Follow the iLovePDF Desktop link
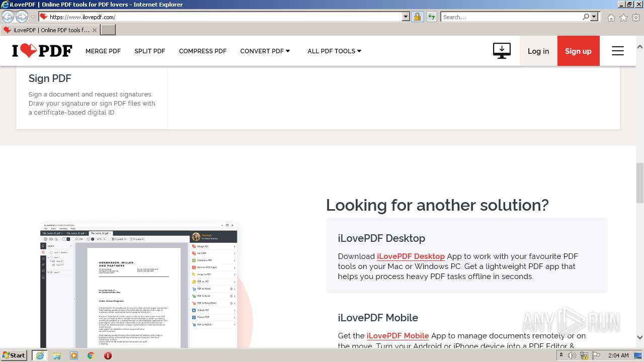The width and height of the screenshot is (644, 362). tap(411, 256)
